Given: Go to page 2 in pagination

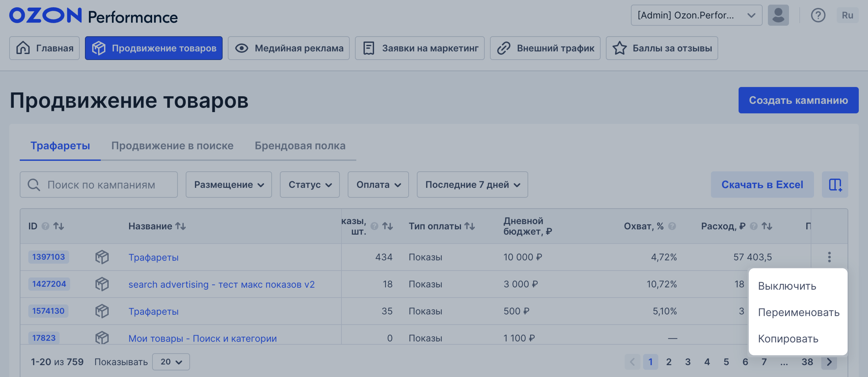Looking at the screenshot, I should (x=669, y=362).
